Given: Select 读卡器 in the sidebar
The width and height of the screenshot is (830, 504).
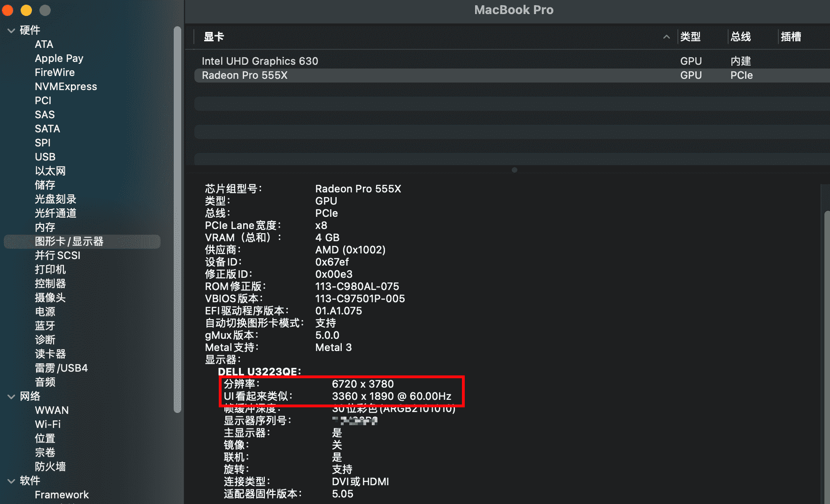Looking at the screenshot, I should pyautogui.click(x=50, y=354).
